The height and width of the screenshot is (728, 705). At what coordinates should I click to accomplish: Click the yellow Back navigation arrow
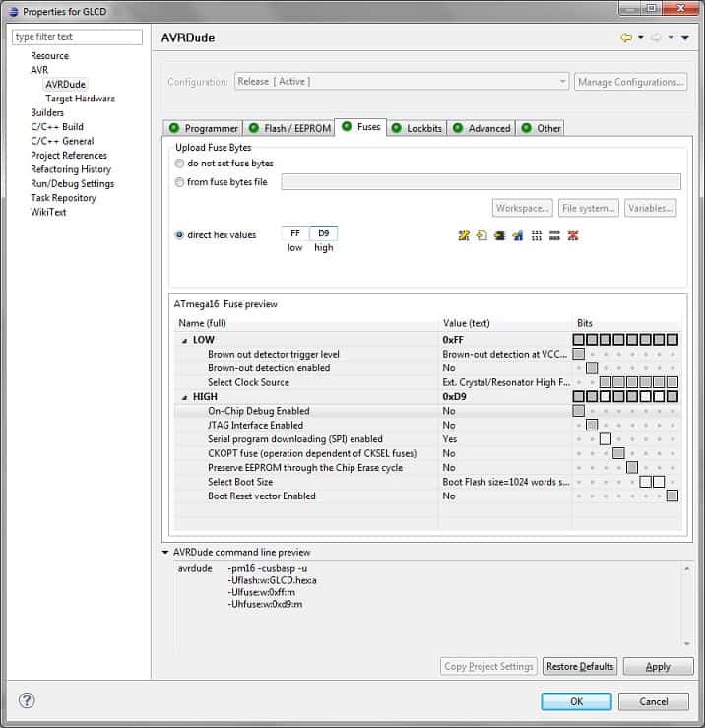626,37
